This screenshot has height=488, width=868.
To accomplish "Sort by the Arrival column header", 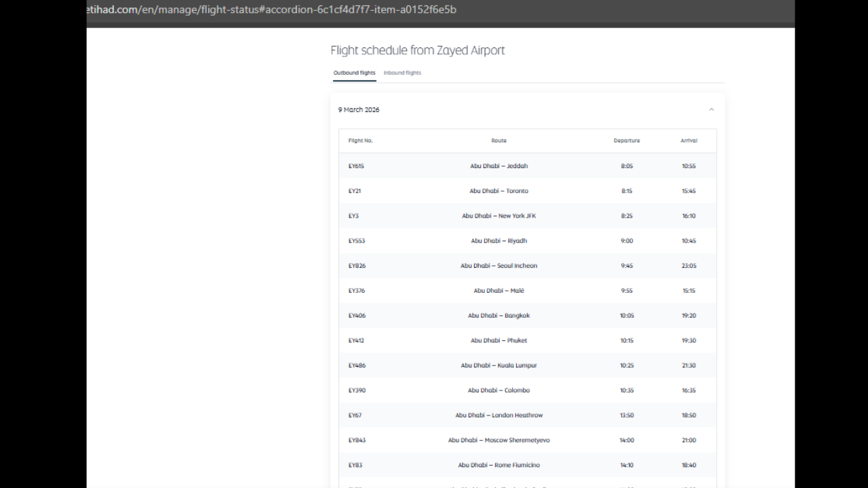I will click(688, 140).
